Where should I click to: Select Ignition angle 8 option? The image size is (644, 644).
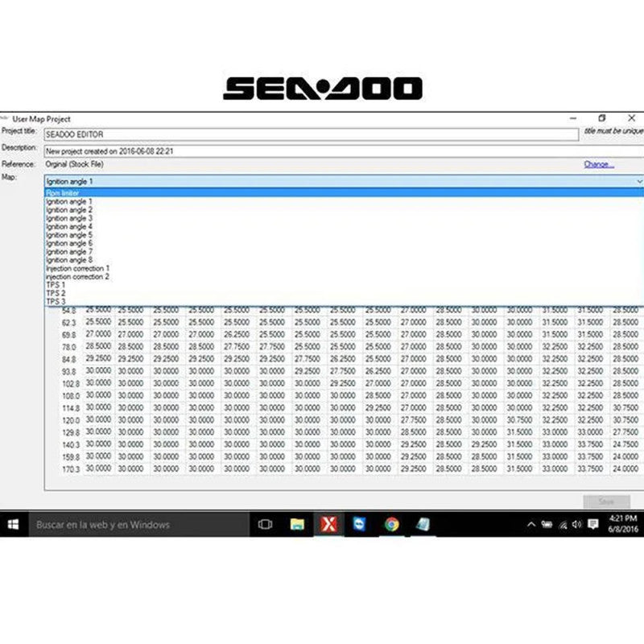tap(344, 260)
